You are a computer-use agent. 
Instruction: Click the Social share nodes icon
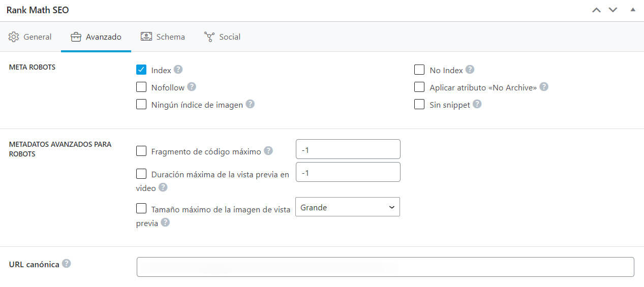[x=209, y=37]
